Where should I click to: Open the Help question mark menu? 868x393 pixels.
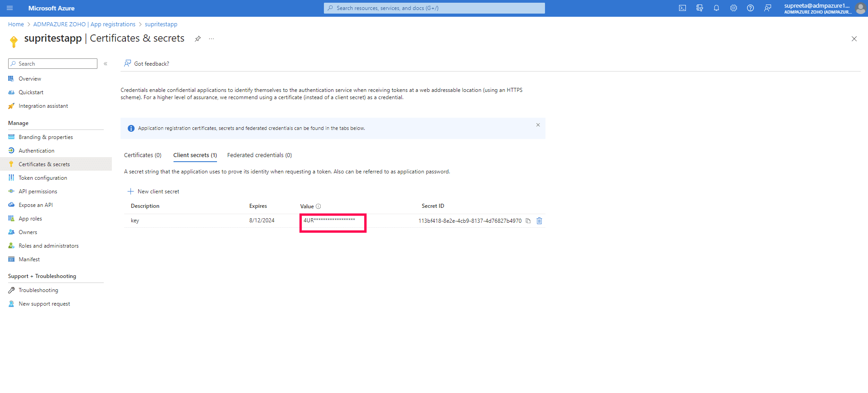coord(750,8)
